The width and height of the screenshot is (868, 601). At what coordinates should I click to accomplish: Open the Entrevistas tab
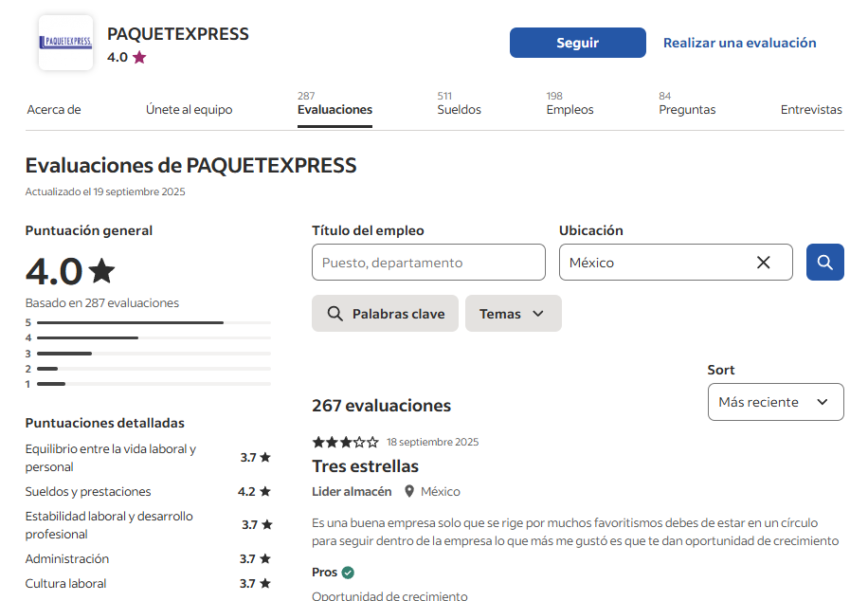pos(811,110)
